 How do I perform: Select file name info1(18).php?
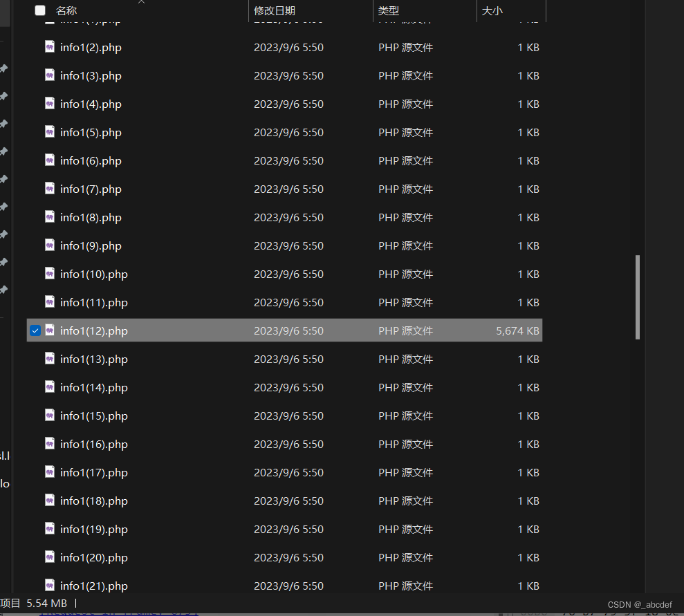pyautogui.click(x=94, y=501)
